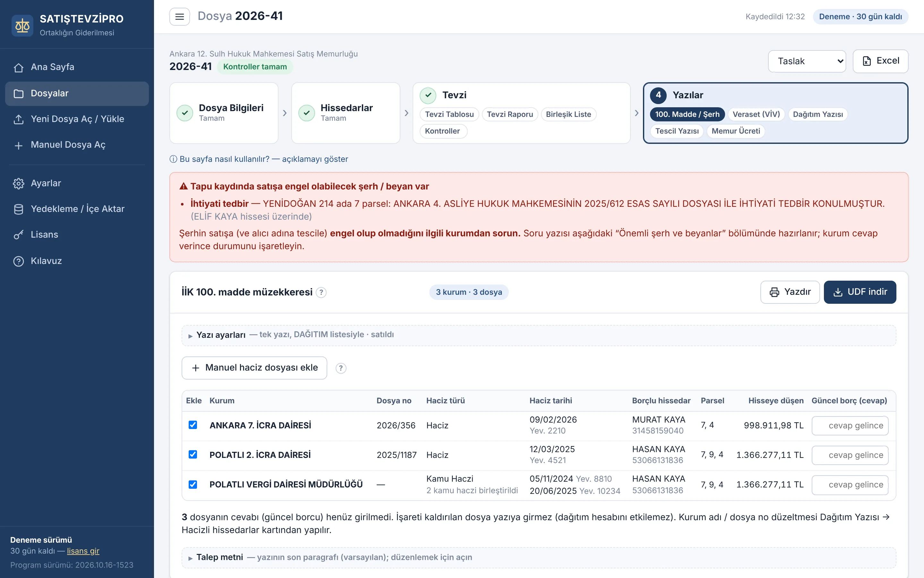
Task: Open the Memur Ücreti tab
Action: (x=735, y=131)
